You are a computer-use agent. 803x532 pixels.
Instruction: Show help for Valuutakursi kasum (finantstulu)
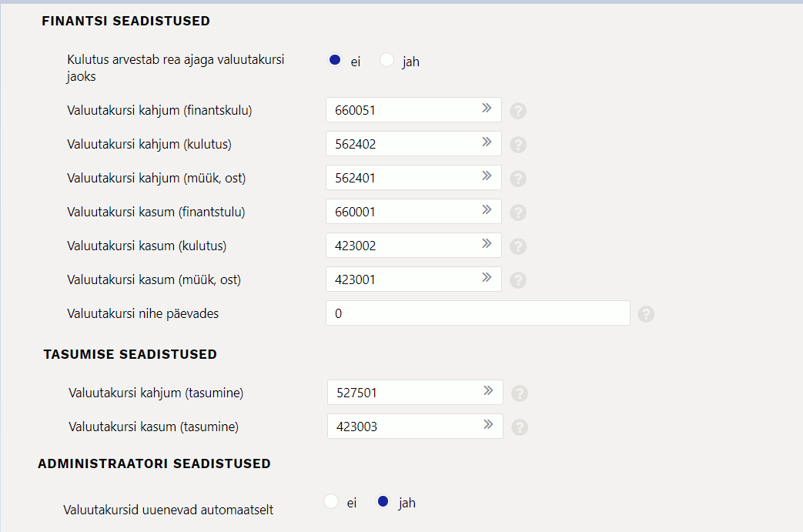tap(518, 212)
